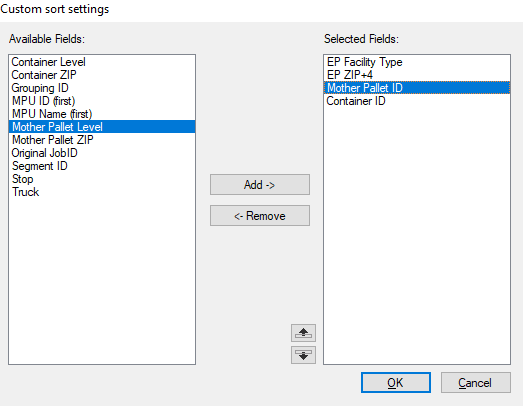Pick Mother Pallet Level item
The image size is (523, 406).
point(102,127)
